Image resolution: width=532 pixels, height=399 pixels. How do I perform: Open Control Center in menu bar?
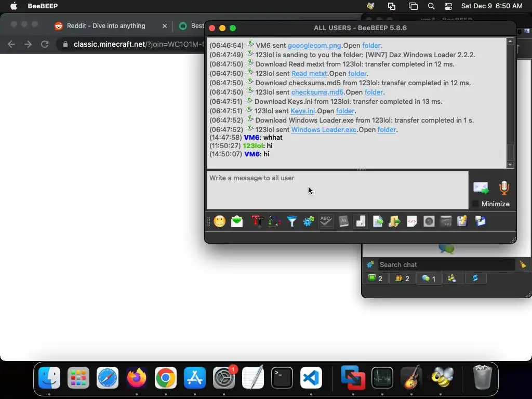[x=448, y=6]
